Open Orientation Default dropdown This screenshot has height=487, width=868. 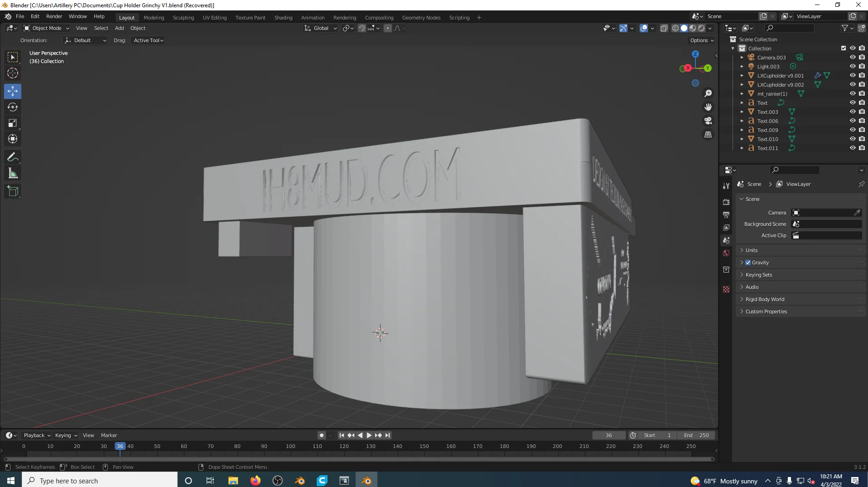86,40
